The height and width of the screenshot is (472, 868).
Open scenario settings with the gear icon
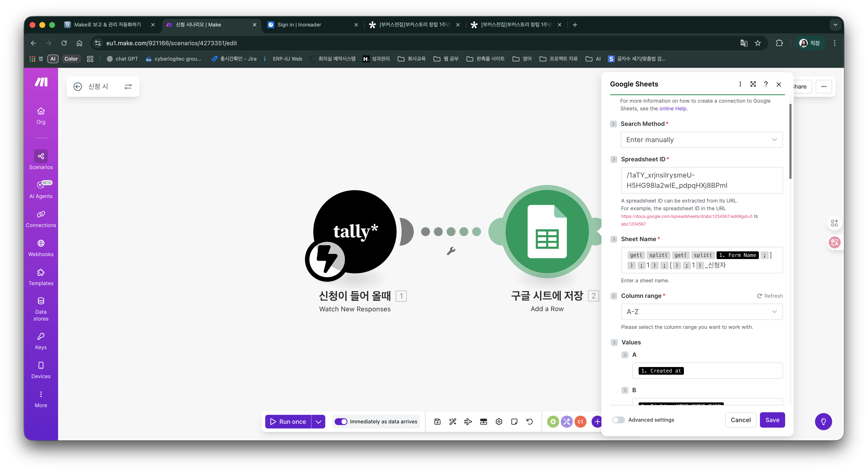[x=499, y=421]
